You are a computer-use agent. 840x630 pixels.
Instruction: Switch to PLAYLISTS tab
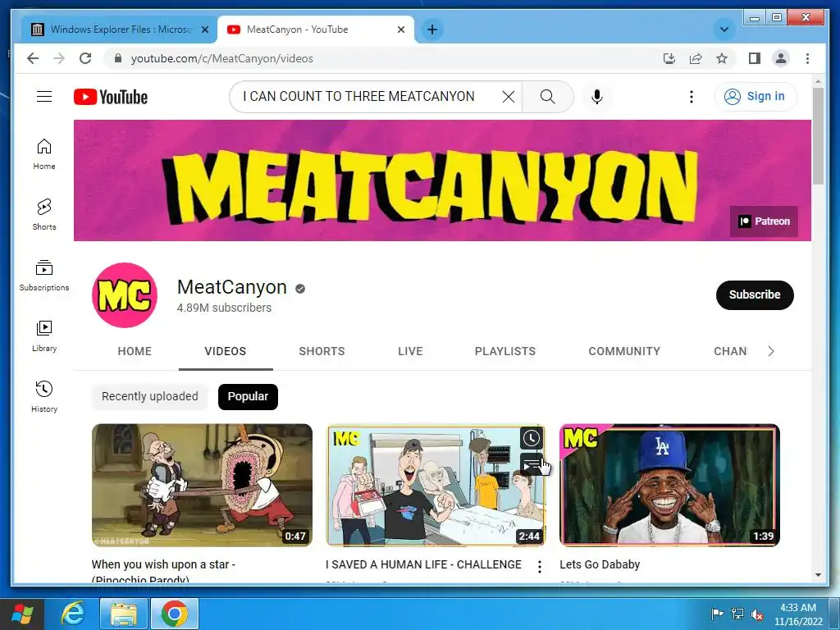click(505, 351)
